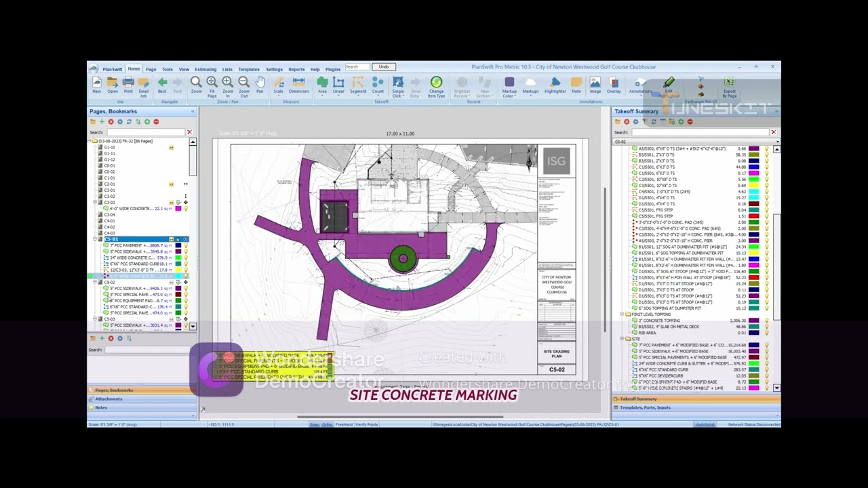Click magenta swatch of 6'-0" WIDE CONCRETE item
868x488 pixels.
(178, 209)
